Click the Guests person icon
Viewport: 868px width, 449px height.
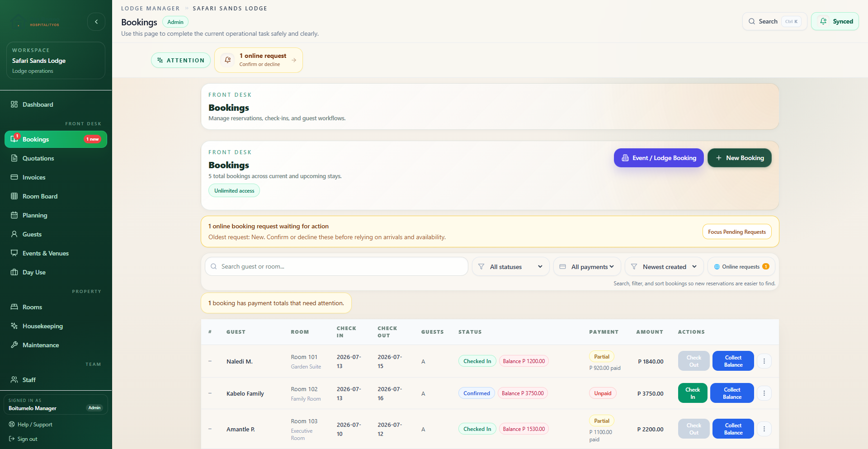tap(14, 234)
